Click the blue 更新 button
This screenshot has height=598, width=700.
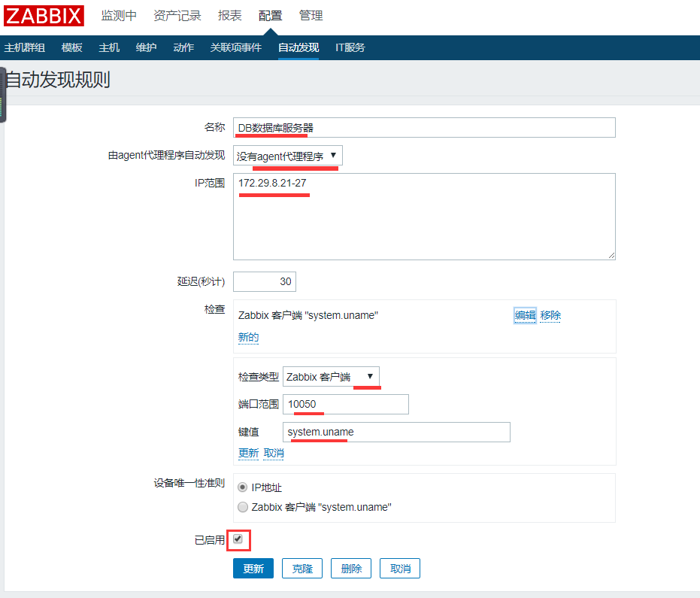click(x=253, y=569)
